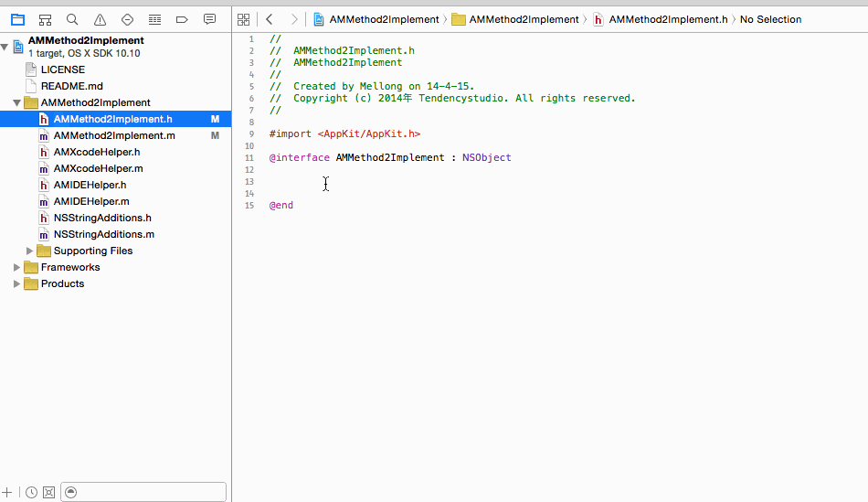This screenshot has width=868, height=502.
Task: Toggle the source control status filter
Action: 49,492
